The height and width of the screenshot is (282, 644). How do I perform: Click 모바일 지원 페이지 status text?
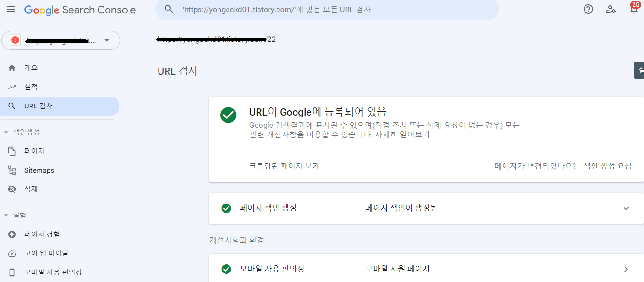click(x=397, y=269)
